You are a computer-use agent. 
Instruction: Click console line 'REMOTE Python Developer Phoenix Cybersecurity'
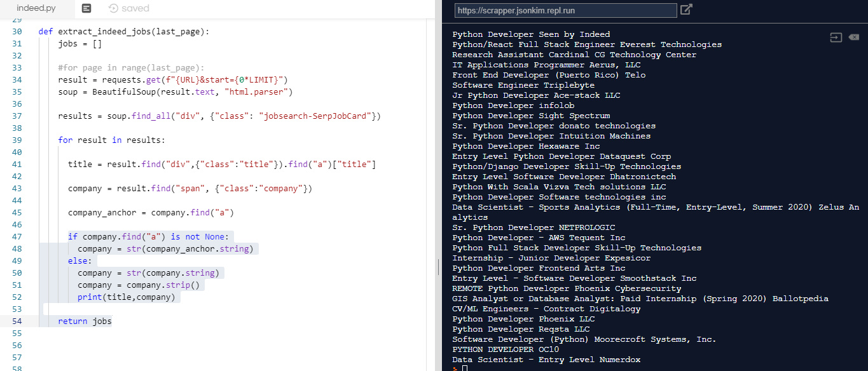pyautogui.click(x=567, y=288)
